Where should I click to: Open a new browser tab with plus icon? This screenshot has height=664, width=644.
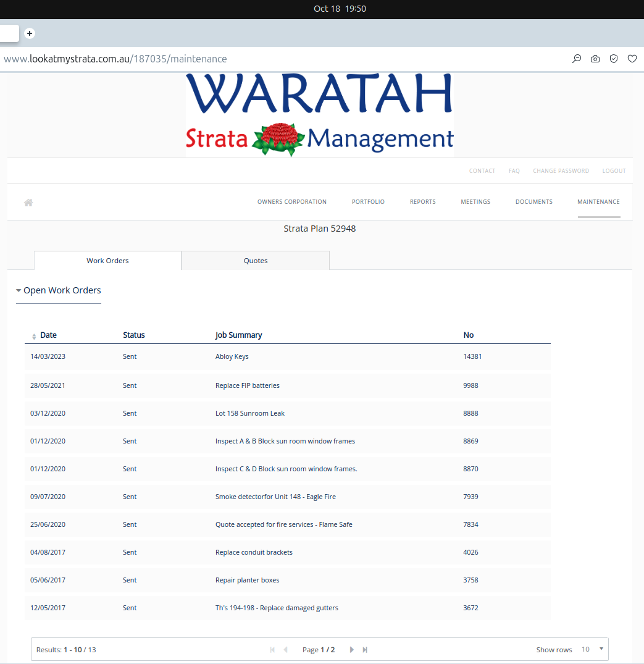click(x=30, y=33)
